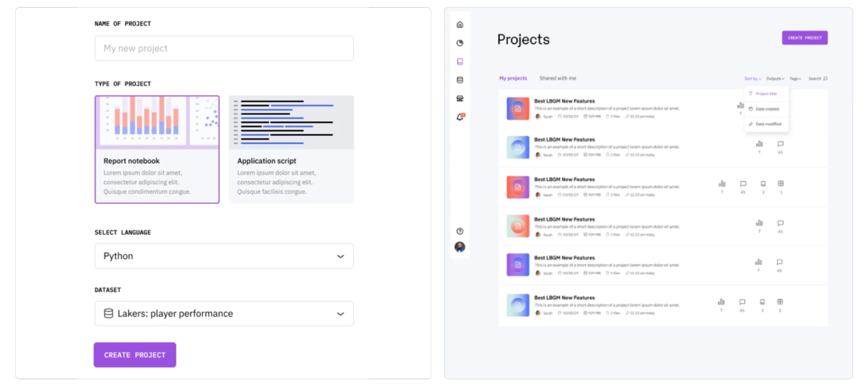The height and width of the screenshot is (386, 868).
Task: Open the user profile avatar
Action: tap(460, 247)
